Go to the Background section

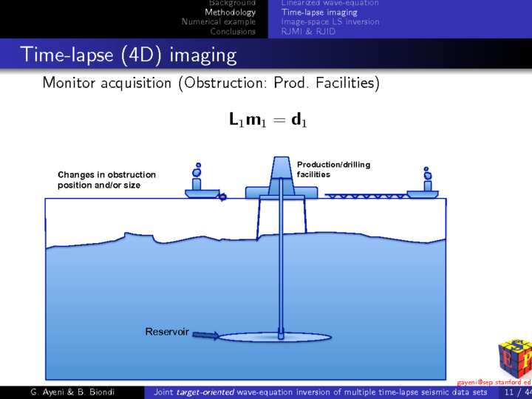tap(232, 4)
